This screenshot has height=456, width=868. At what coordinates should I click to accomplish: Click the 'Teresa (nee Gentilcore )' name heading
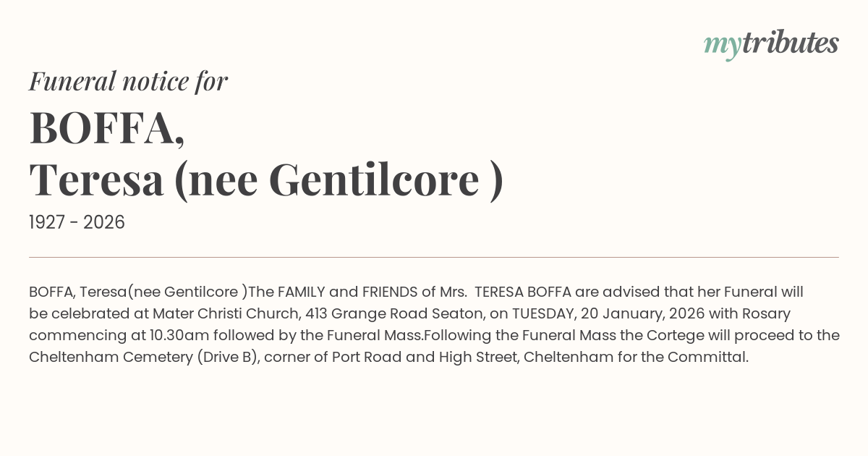coord(265,180)
